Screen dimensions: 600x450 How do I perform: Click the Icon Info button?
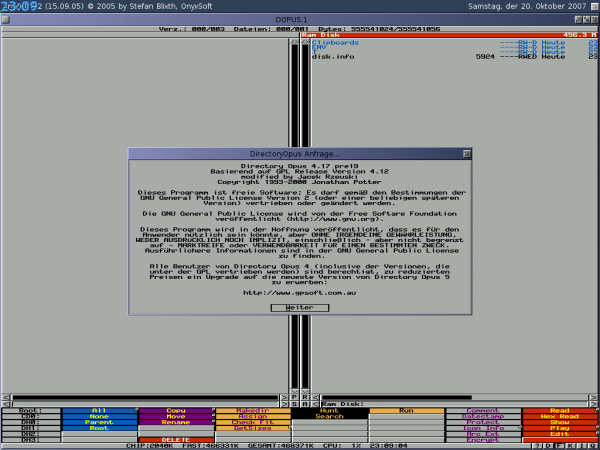point(484,428)
